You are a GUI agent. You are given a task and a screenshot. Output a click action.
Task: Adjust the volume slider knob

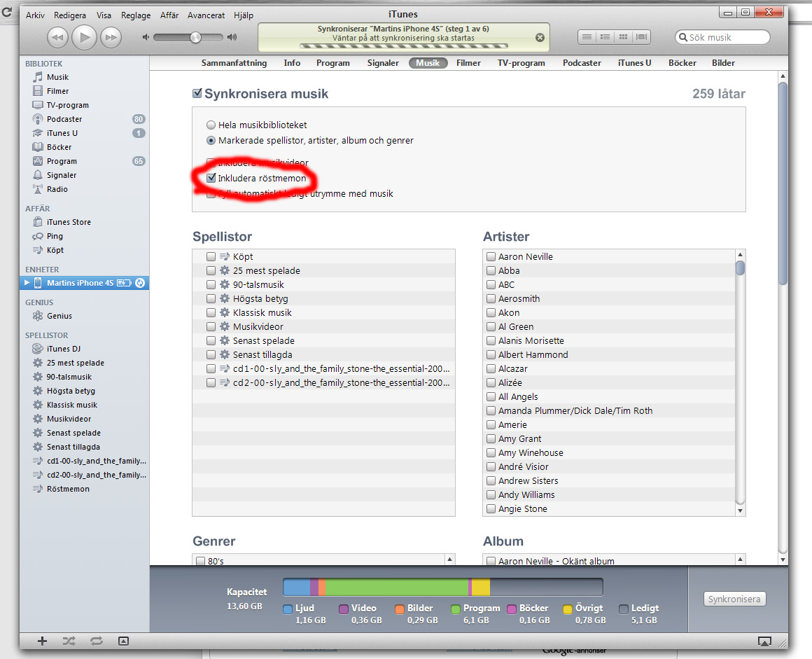coord(195,37)
